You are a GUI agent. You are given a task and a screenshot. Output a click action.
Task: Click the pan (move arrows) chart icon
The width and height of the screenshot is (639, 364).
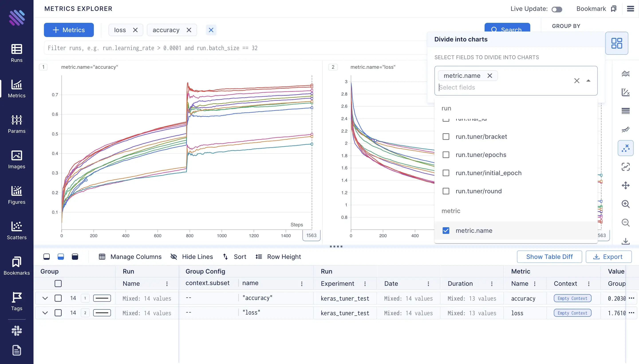(x=625, y=185)
